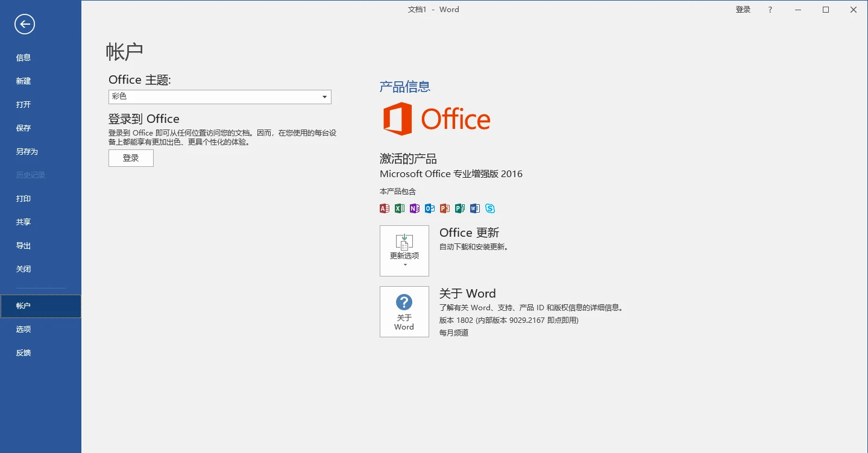Click the 产品信息 heading
The height and width of the screenshot is (453, 868).
click(x=405, y=87)
